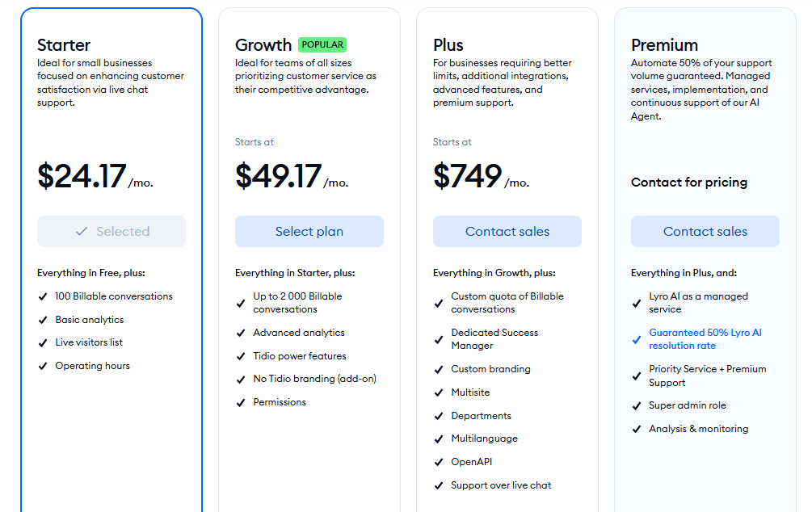This screenshot has height=512, width=812.
Task: Click the POPULAR badge next to Growth
Action: [x=322, y=45]
